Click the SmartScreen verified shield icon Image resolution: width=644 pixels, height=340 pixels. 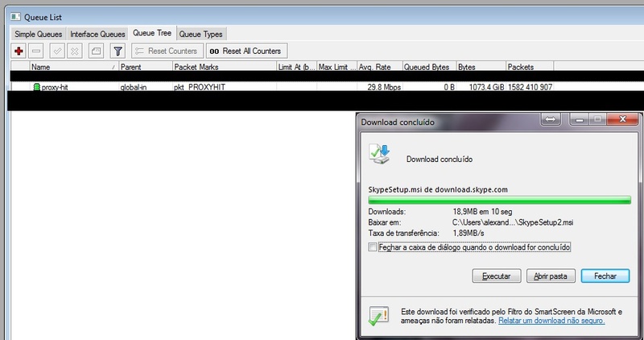[378, 316]
